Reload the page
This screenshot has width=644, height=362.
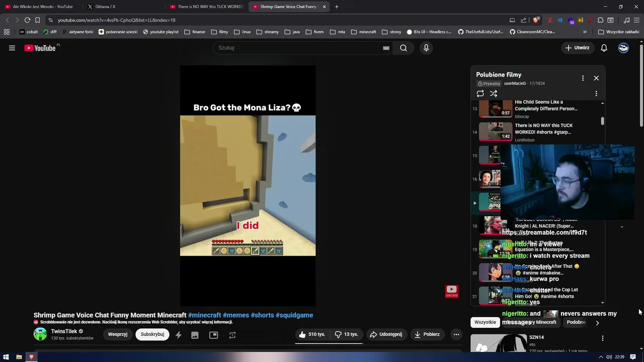(x=27, y=20)
